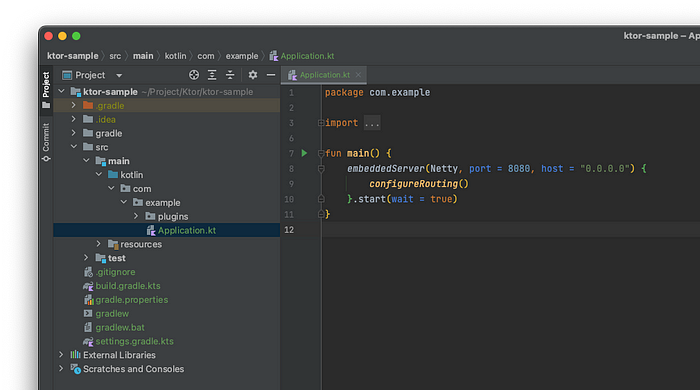Image resolution: width=700 pixels, height=390 pixels.
Task: Click the macOS green zoom button
Action: point(76,36)
